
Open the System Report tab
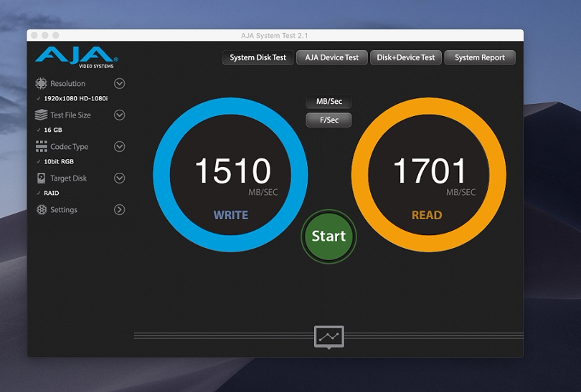[479, 57]
